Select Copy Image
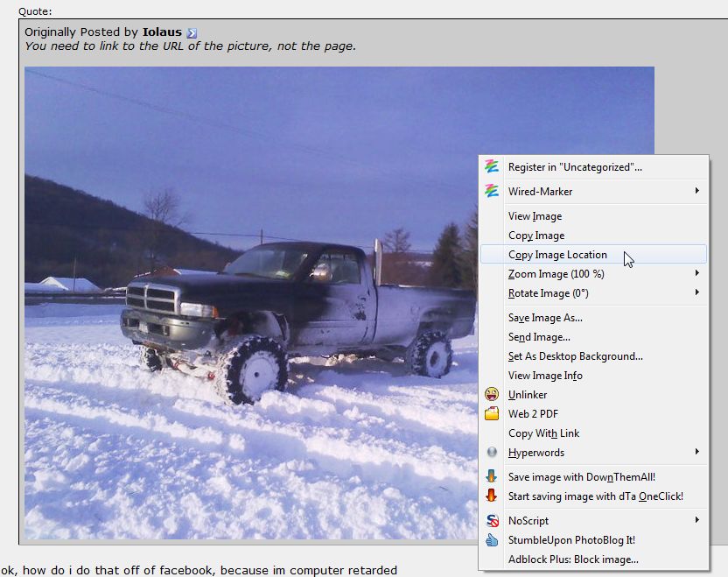Image resolution: width=728 pixels, height=577 pixels. 593,236
